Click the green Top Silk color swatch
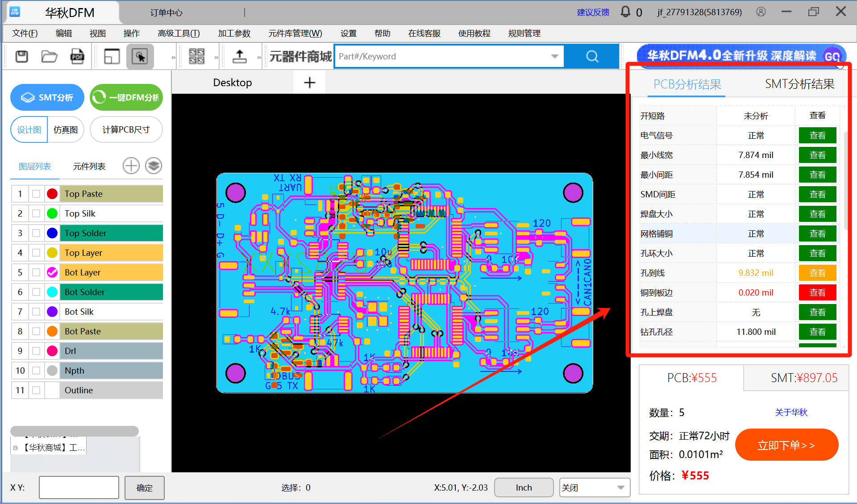The image size is (857, 504). pos(52,213)
